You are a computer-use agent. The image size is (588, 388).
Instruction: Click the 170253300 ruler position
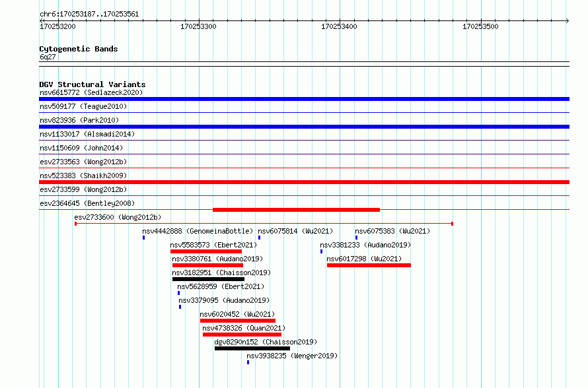tap(198, 26)
